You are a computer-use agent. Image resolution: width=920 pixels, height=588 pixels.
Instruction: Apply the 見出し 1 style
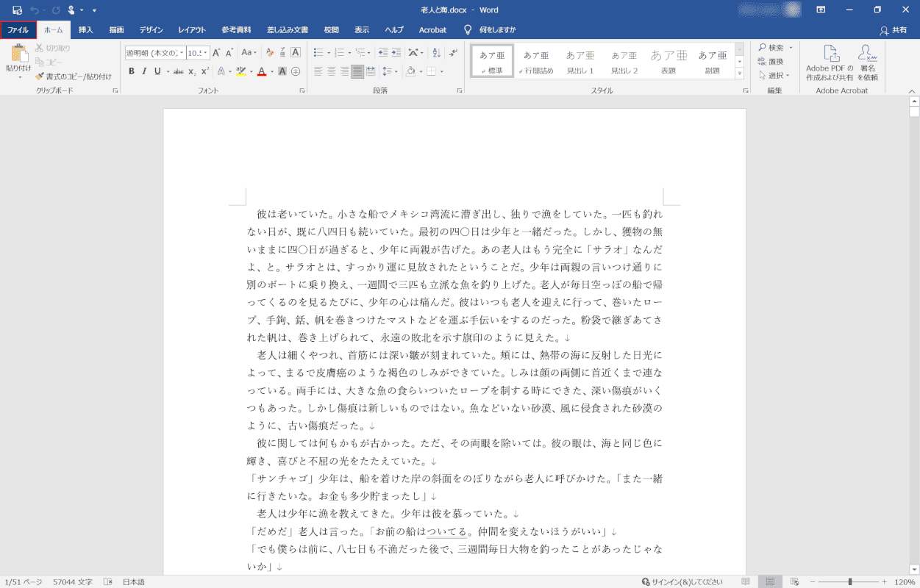[580, 61]
